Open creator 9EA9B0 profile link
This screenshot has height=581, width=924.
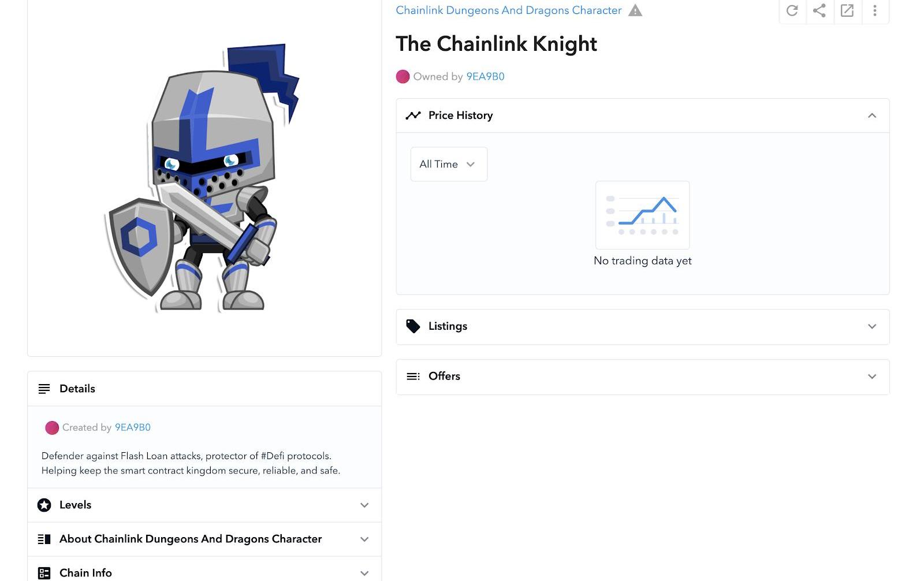133,427
